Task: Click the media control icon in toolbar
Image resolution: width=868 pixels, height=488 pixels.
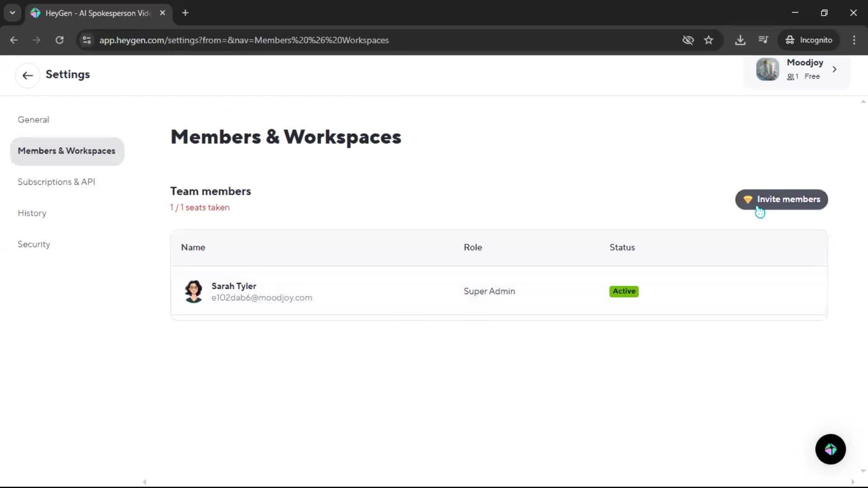Action: (763, 40)
